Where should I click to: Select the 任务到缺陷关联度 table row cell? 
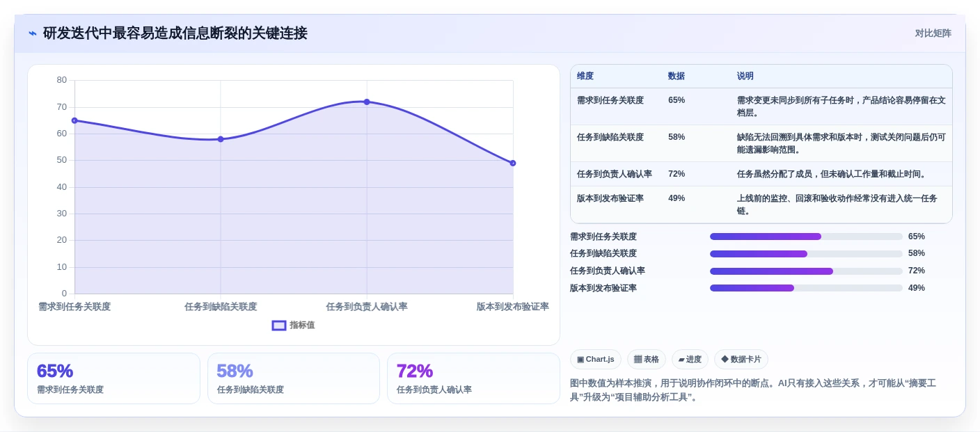tap(610, 137)
